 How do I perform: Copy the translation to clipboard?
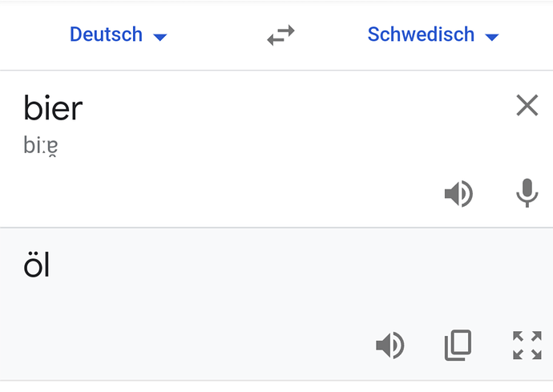coord(458,346)
